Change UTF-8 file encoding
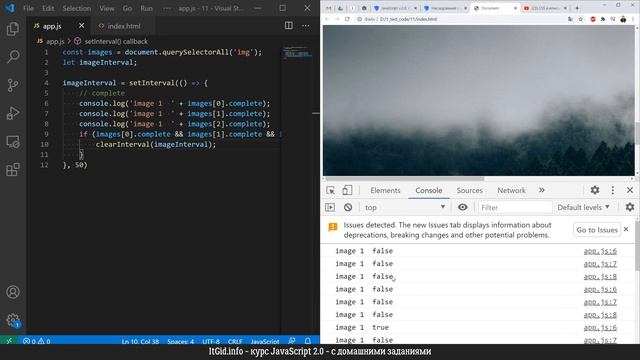The width and height of the screenshot is (640, 360). click(x=211, y=341)
